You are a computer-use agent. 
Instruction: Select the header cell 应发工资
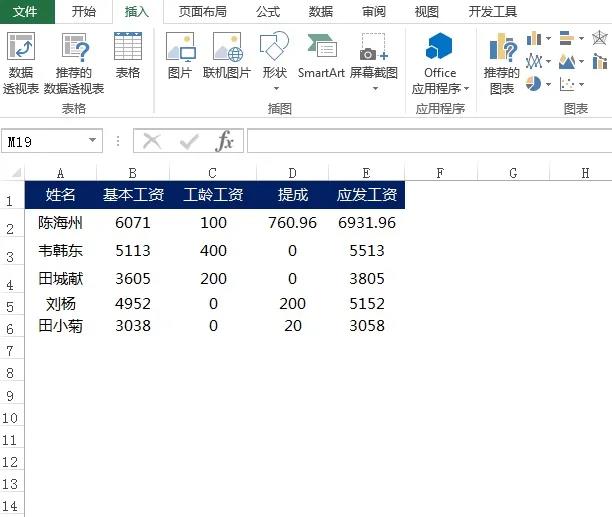point(367,195)
